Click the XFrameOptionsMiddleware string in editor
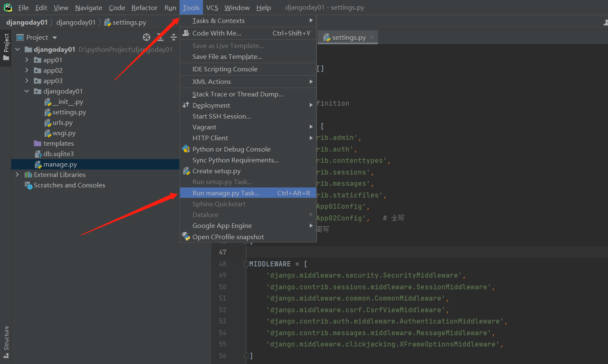608x364 pixels. pyautogui.click(x=383, y=344)
